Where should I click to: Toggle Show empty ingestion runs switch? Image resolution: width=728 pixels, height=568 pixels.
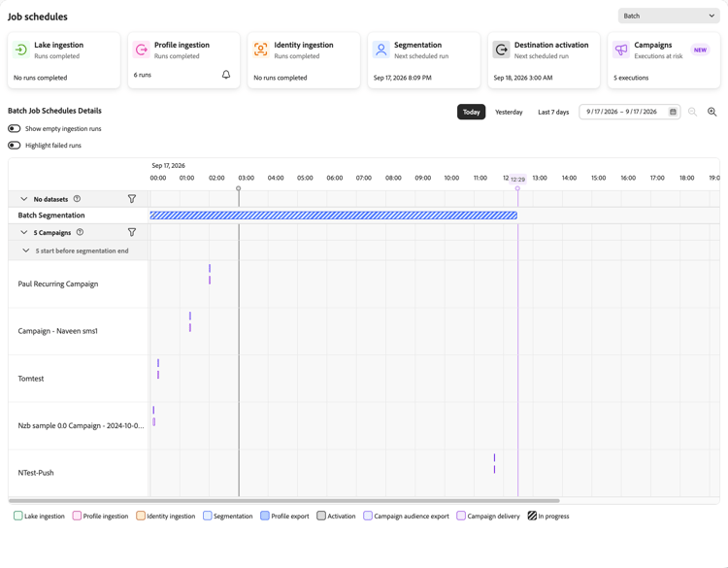tap(15, 128)
